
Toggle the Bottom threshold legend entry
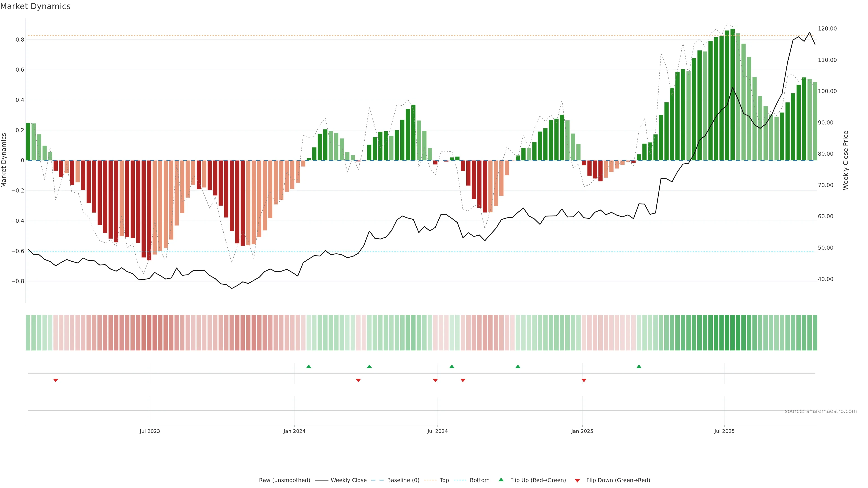pyautogui.click(x=479, y=480)
